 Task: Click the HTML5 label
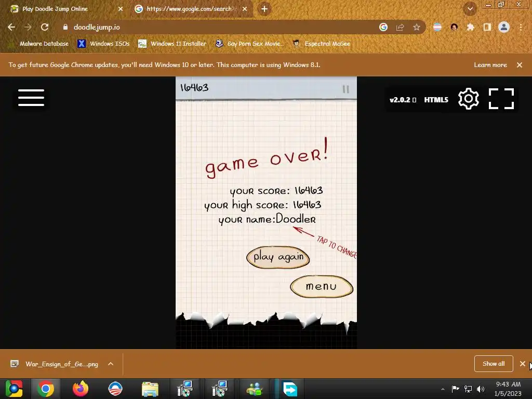(x=436, y=100)
